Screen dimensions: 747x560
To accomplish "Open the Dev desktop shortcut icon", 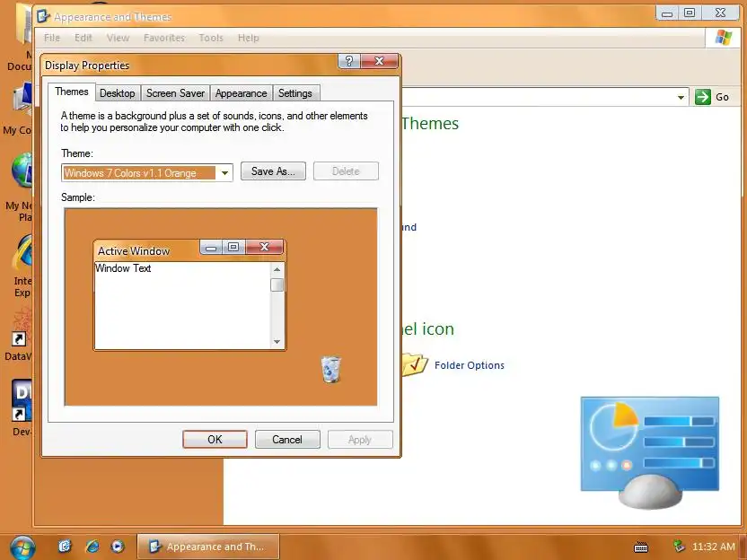I will 22,400.
